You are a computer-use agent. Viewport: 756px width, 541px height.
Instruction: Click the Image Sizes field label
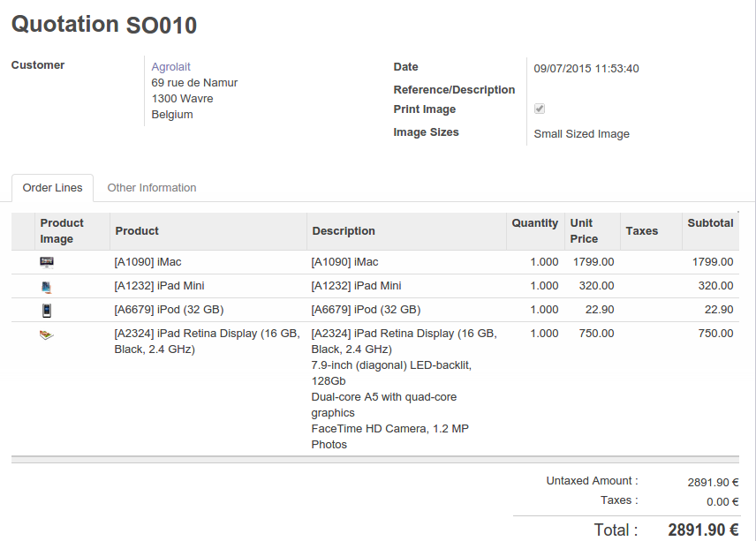tap(427, 132)
